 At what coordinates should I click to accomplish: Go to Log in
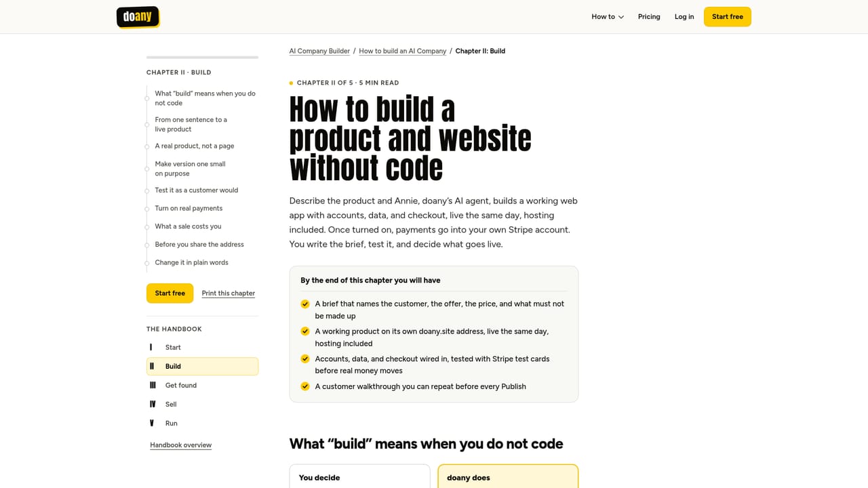coord(684,17)
